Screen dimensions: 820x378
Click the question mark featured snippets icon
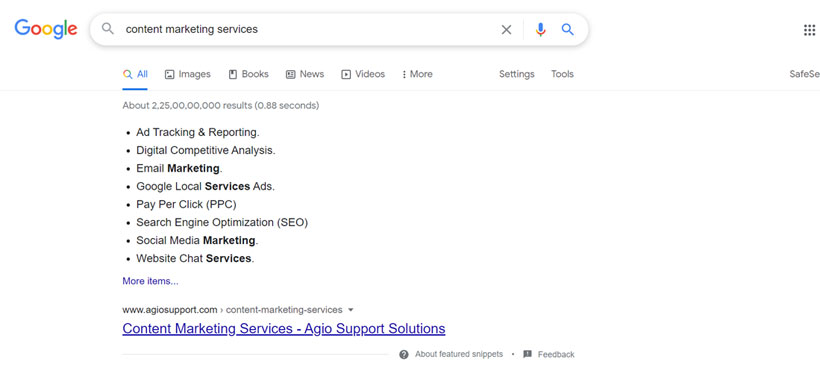[x=404, y=354]
